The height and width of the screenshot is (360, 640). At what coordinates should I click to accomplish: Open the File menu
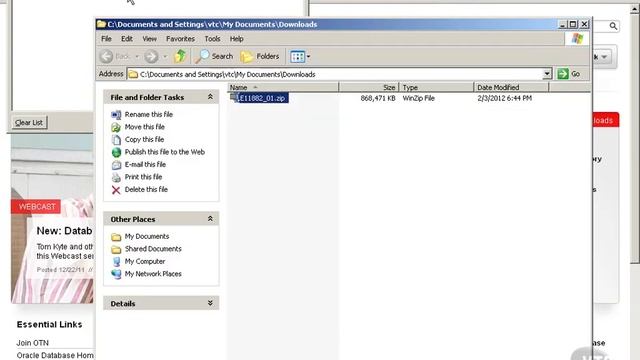[x=106, y=39]
